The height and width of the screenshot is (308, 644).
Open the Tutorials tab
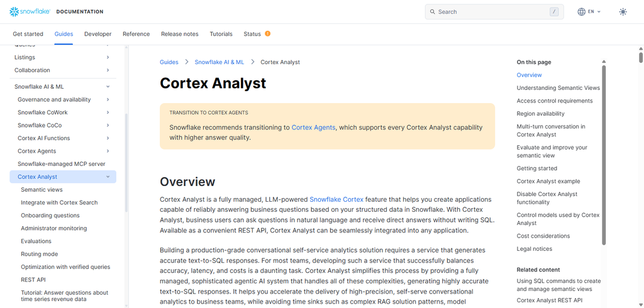pos(221,34)
